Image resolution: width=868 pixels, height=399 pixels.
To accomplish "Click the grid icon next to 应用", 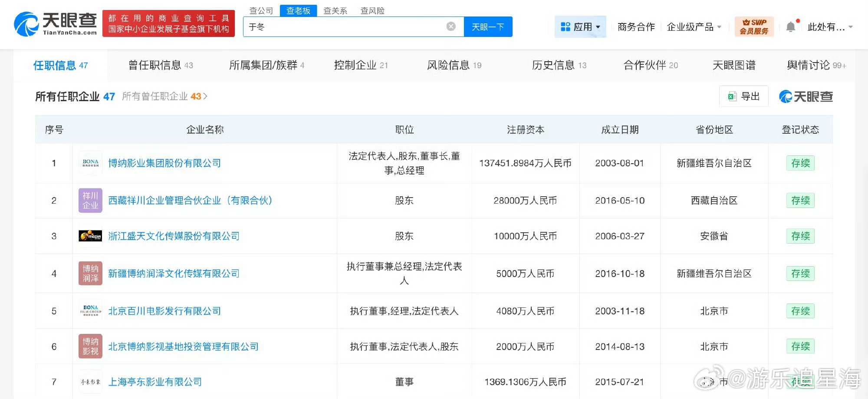I will click(566, 26).
